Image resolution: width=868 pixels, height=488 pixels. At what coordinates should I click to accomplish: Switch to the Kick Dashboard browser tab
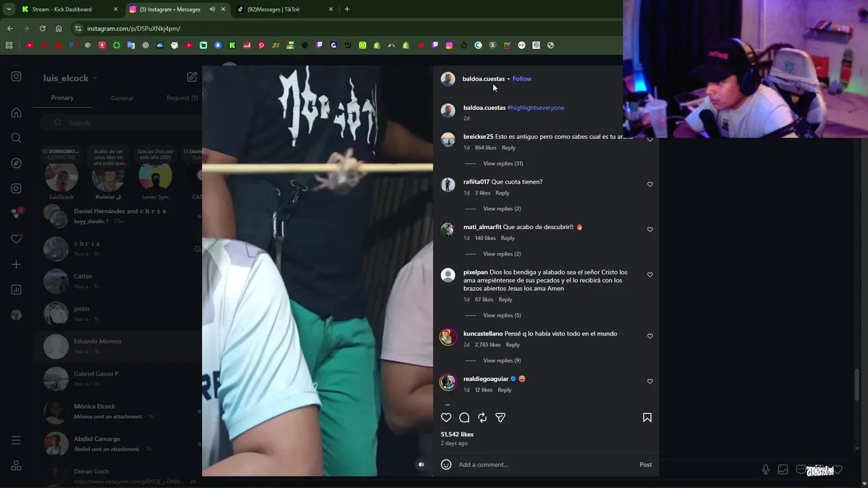(62, 9)
